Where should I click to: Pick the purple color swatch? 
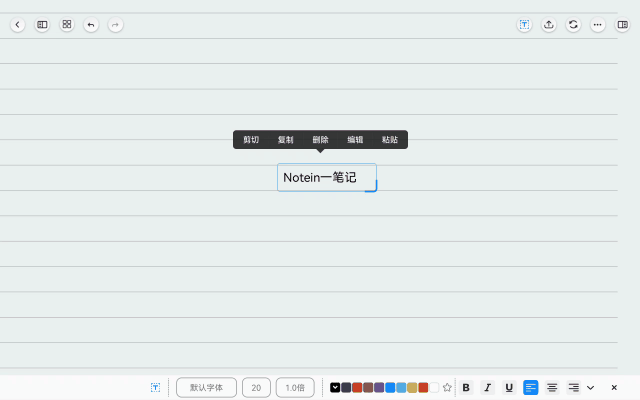tap(379, 387)
